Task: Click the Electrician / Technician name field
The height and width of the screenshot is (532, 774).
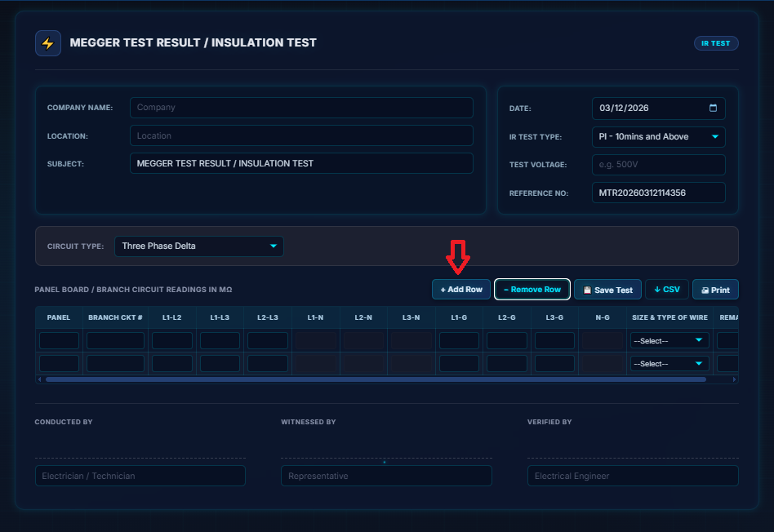Action: click(x=140, y=476)
